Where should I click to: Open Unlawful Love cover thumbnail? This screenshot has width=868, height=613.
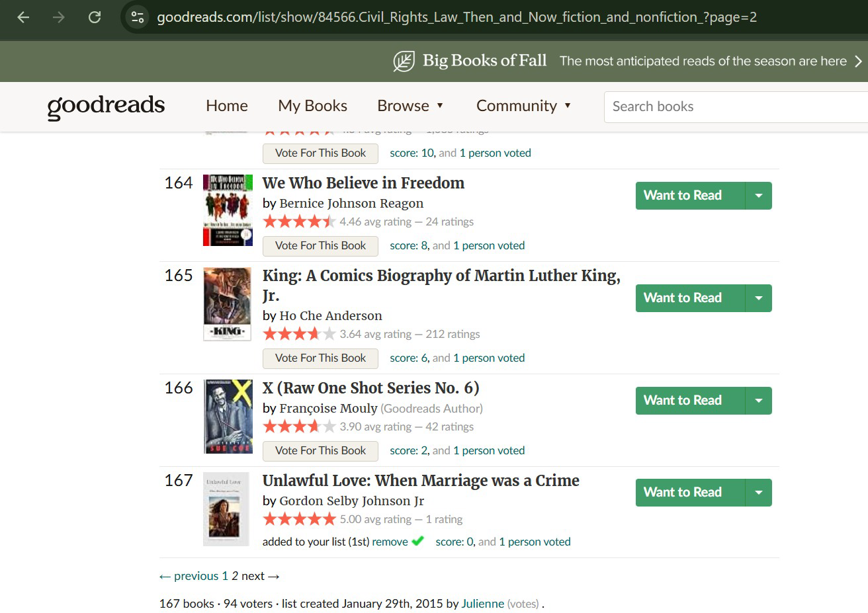226,509
